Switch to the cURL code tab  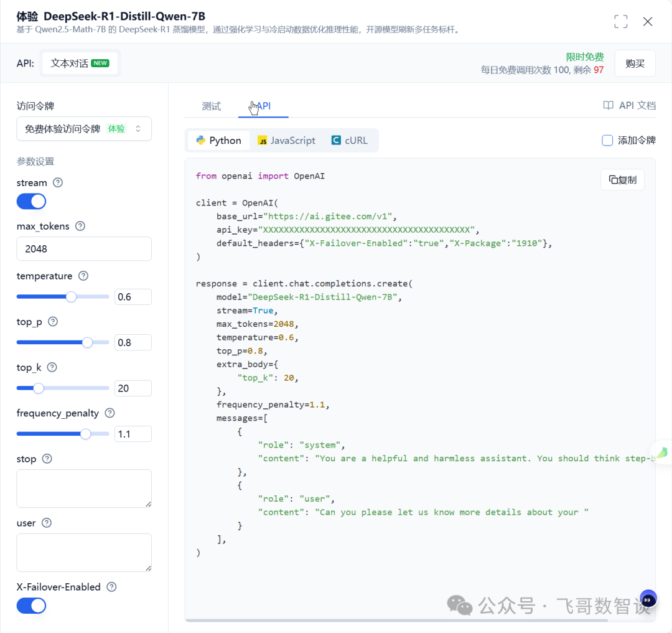(350, 141)
